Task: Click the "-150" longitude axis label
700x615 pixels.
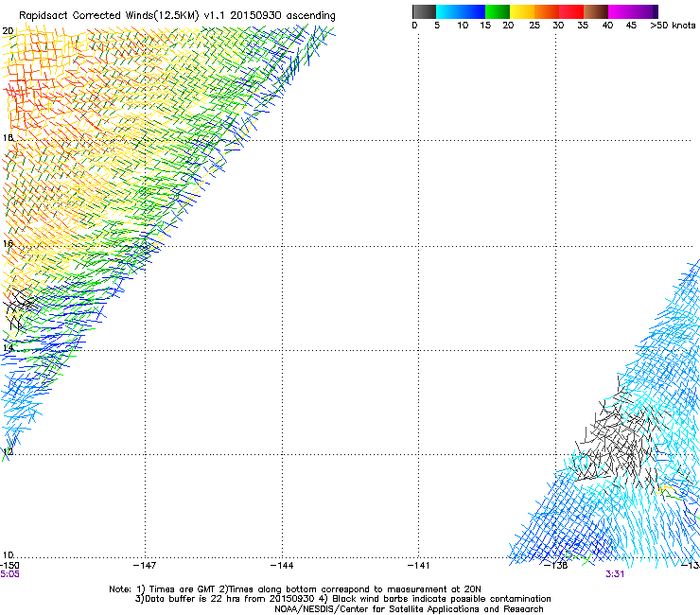Action: click(9, 566)
